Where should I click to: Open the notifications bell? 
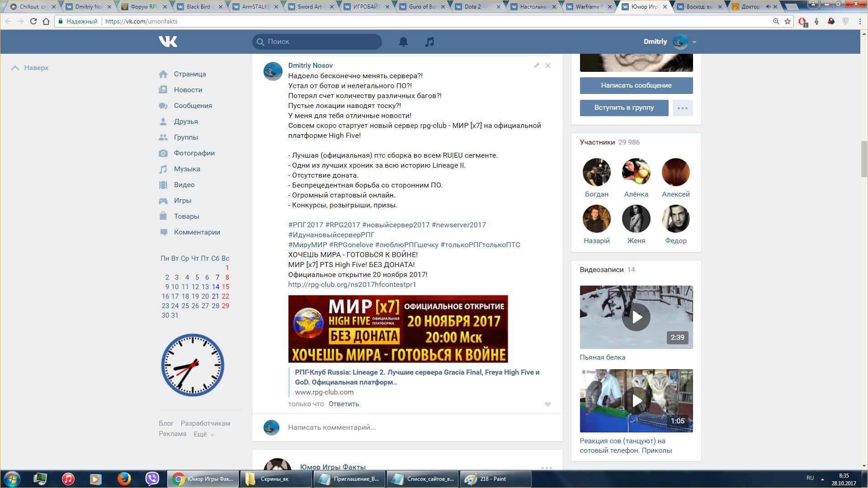click(x=403, y=42)
